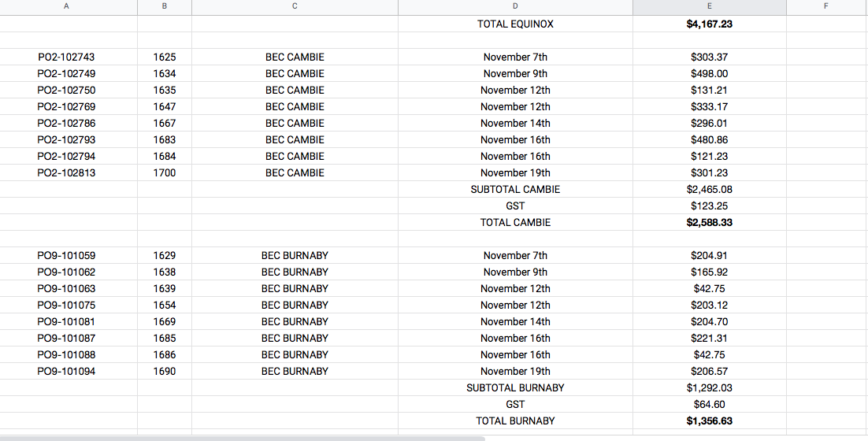The width and height of the screenshot is (868, 441).
Task: Click the $1,356.63 Burnaby total
Action: 709,421
